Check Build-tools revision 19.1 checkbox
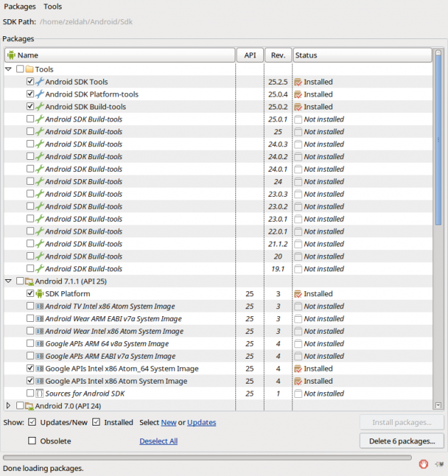The image size is (448, 476). pyautogui.click(x=30, y=269)
